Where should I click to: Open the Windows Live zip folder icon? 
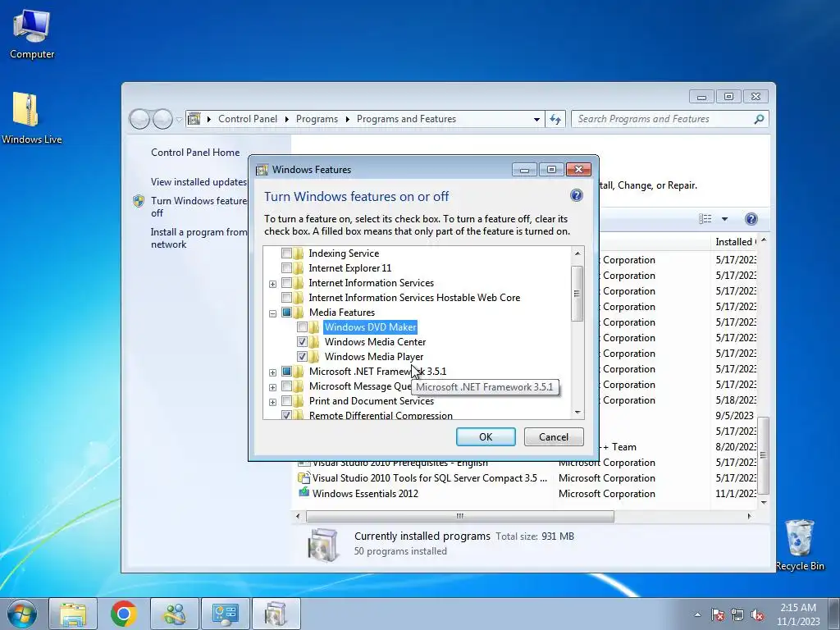[31, 118]
